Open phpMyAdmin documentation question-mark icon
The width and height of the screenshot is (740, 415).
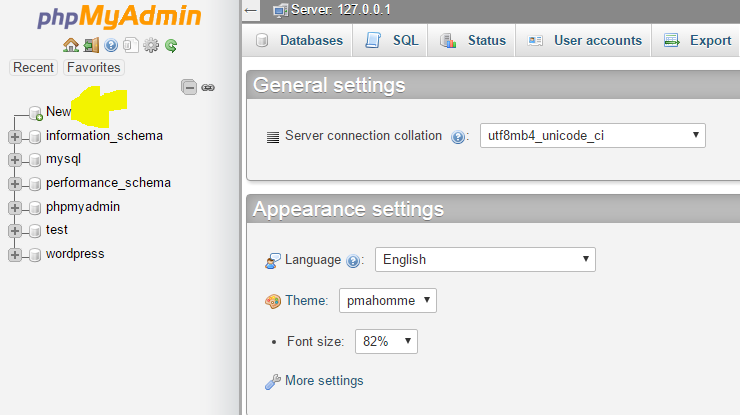click(x=111, y=45)
